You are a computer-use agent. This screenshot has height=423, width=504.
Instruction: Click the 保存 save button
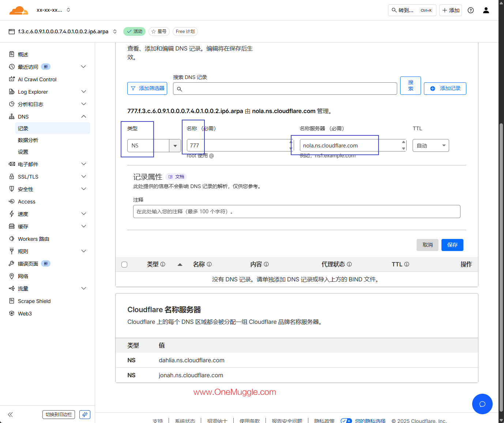click(x=452, y=245)
